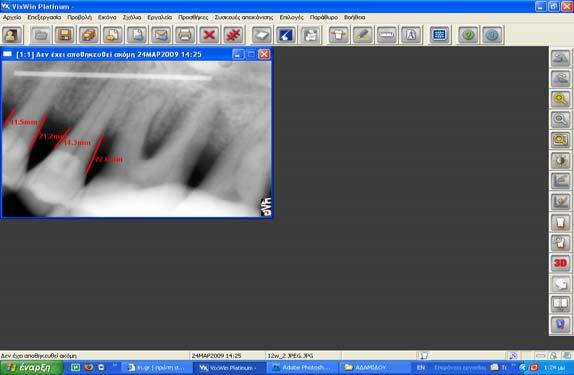The height and width of the screenshot is (375, 574).
Task: Select the text annotation 'A' tool
Action: [x=411, y=35]
